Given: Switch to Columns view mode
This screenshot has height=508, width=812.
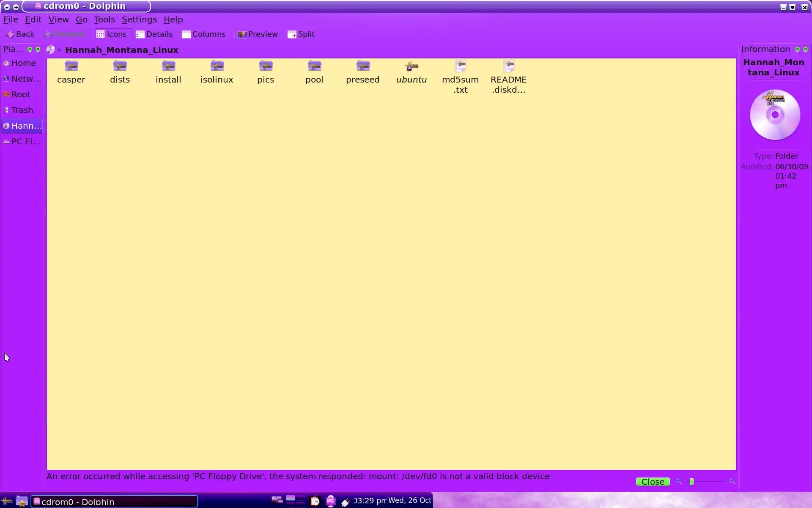Looking at the screenshot, I should (x=203, y=34).
